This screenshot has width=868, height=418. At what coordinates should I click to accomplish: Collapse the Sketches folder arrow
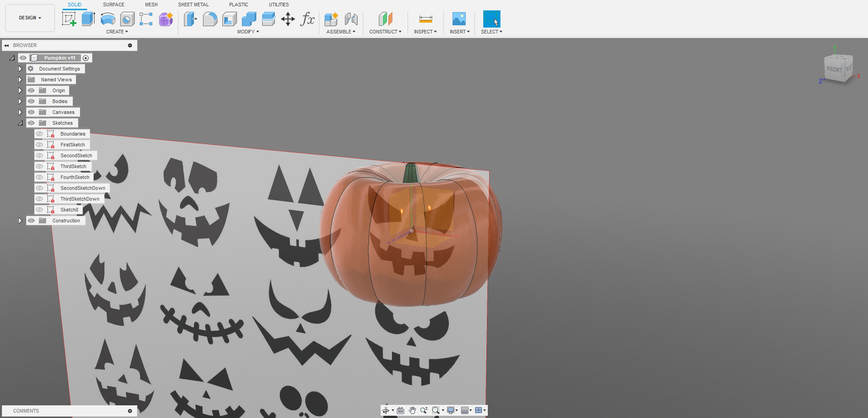(20, 123)
